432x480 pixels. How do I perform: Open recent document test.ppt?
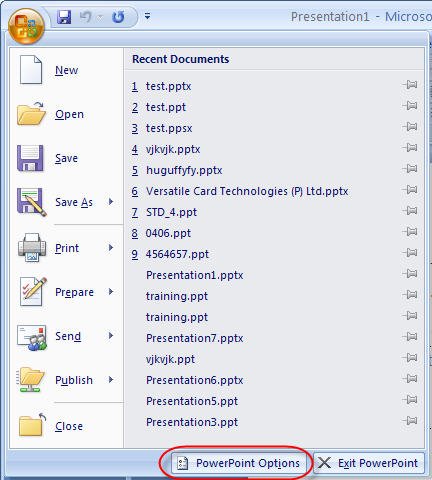(166, 107)
